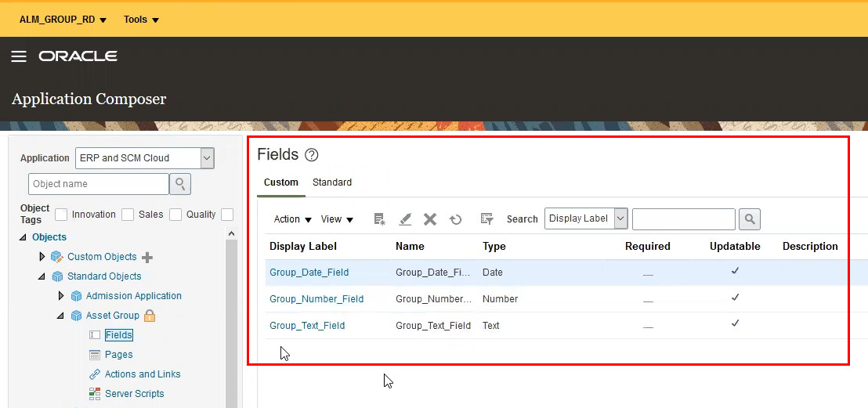Click the Asset Group object link
This screenshot has height=408, width=868.
point(112,316)
